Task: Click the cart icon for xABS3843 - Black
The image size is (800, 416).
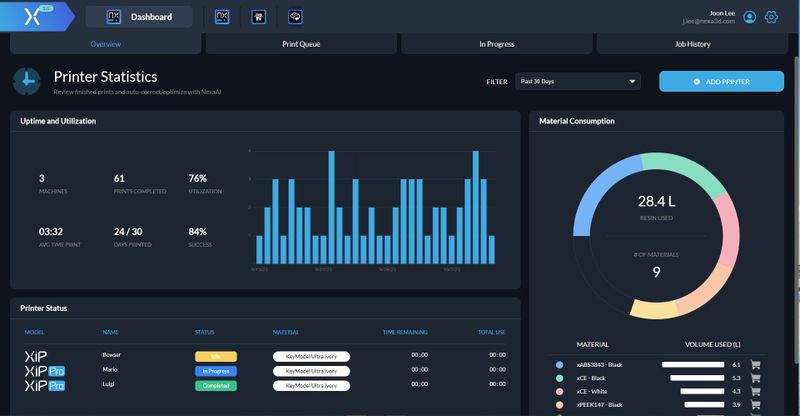Action: click(x=756, y=365)
